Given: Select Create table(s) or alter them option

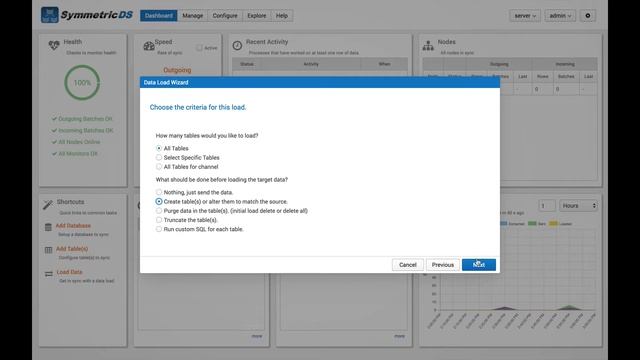Looking at the screenshot, I should [x=159, y=202].
